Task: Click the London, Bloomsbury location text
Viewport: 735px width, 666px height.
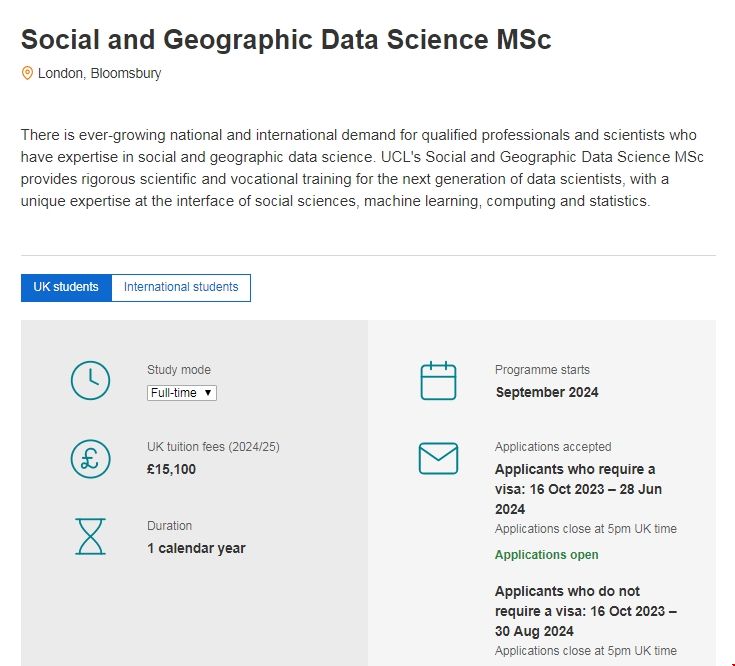Action: (99, 73)
